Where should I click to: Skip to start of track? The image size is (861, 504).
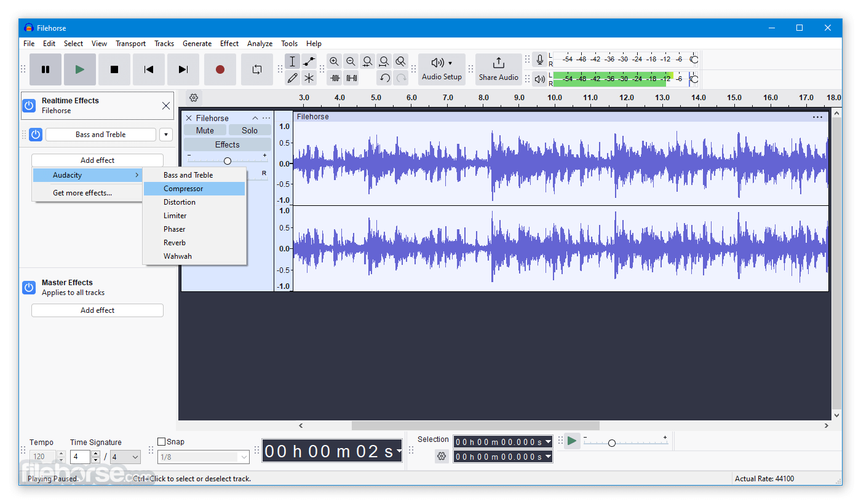[x=149, y=69]
